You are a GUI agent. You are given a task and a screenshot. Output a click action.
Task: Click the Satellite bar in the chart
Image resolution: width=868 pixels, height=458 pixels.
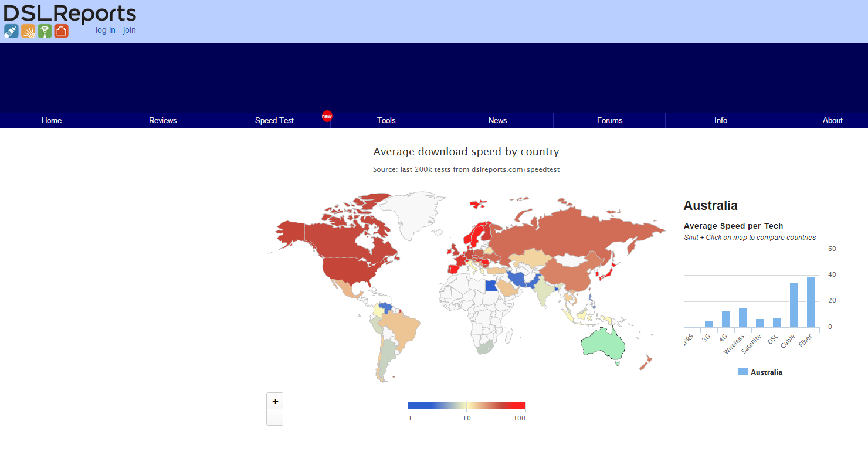(x=759, y=323)
